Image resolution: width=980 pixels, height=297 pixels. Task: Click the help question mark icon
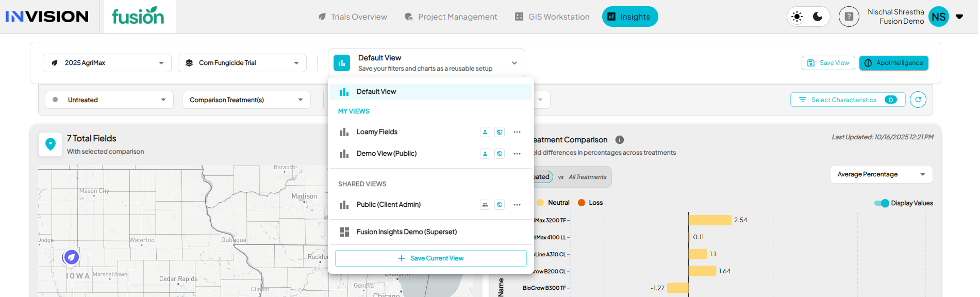coord(849,16)
